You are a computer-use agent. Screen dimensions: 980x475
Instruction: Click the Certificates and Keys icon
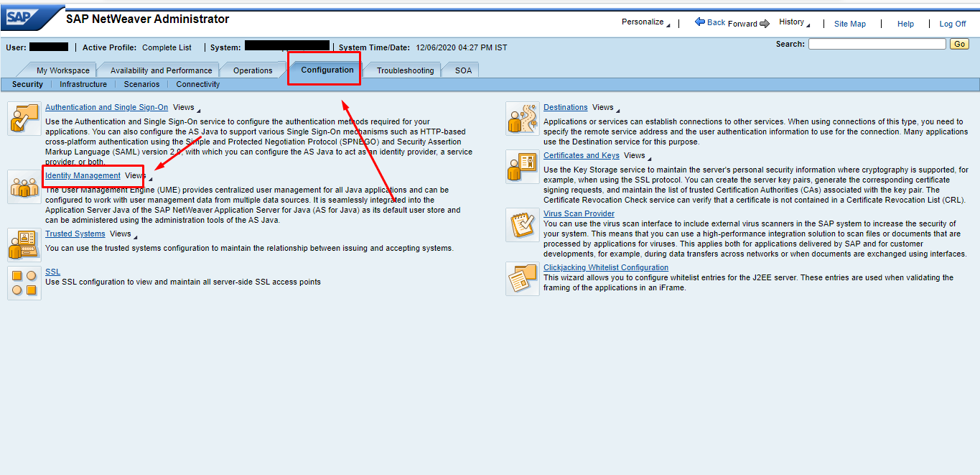[x=522, y=167]
